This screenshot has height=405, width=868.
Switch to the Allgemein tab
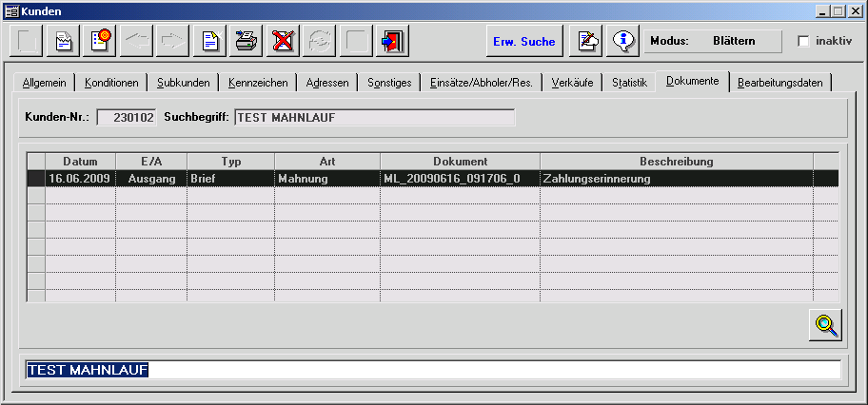[45, 83]
